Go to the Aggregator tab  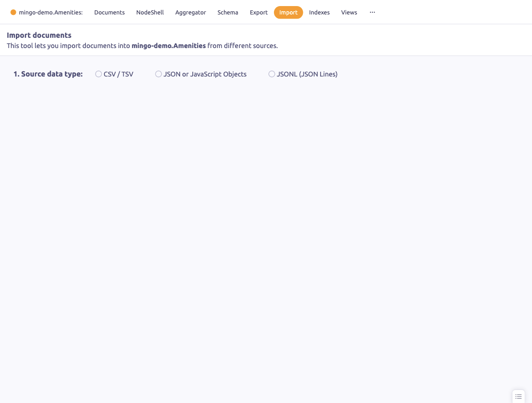click(x=190, y=13)
